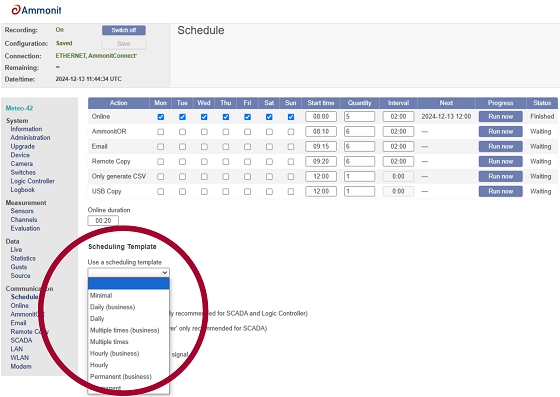Choose Multiple times (business) template
The height and width of the screenshot is (397, 560).
(129, 330)
